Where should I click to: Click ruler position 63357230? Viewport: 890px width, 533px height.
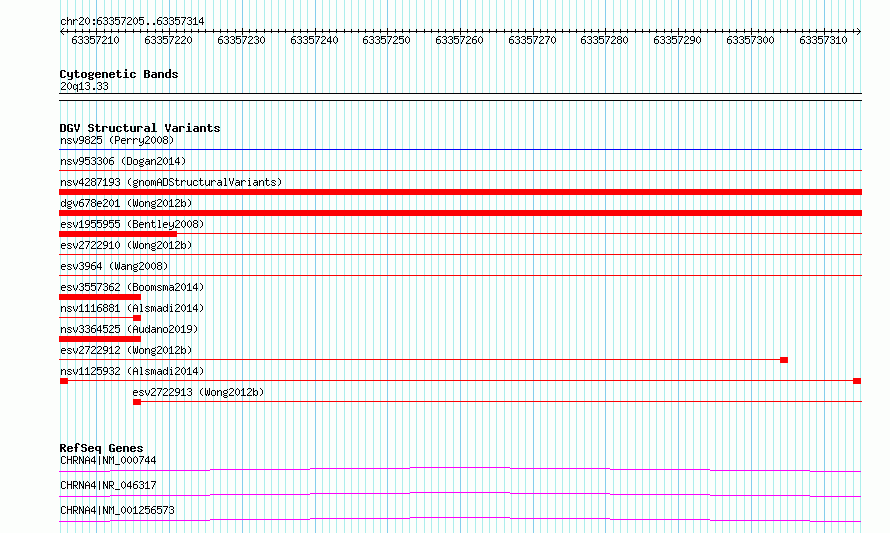coord(241,40)
